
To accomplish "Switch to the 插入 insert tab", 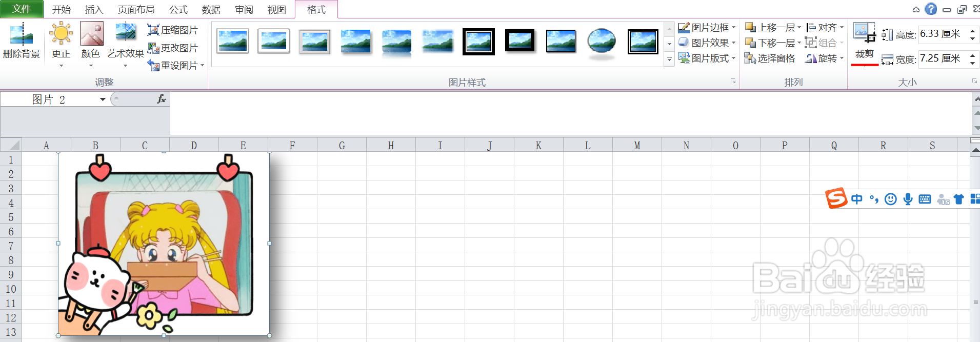I will [94, 10].
